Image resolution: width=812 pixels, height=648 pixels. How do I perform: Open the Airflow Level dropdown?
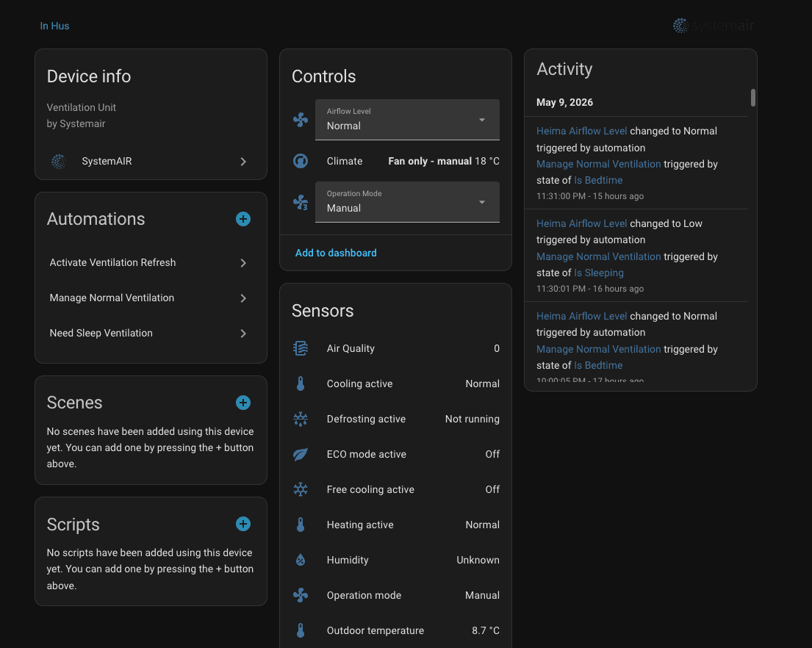(407, 120)
